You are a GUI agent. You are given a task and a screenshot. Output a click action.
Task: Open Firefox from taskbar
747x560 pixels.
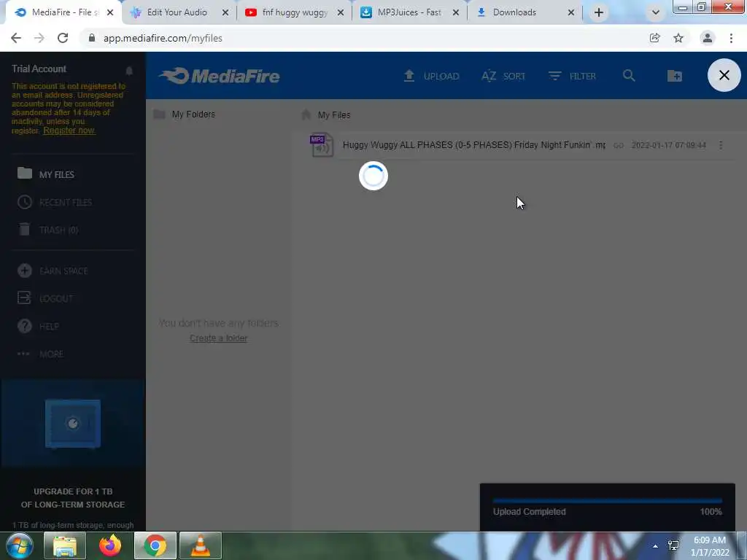(x=110, y=545)
